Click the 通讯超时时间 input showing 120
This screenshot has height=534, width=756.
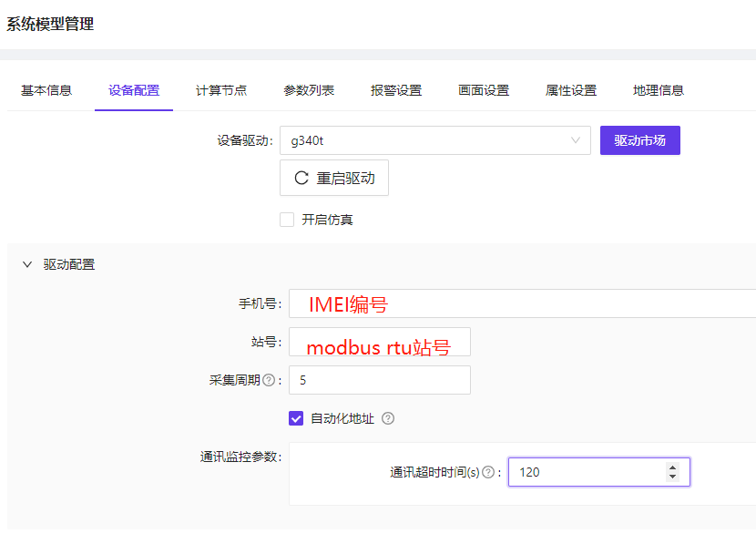coord(598,472)
